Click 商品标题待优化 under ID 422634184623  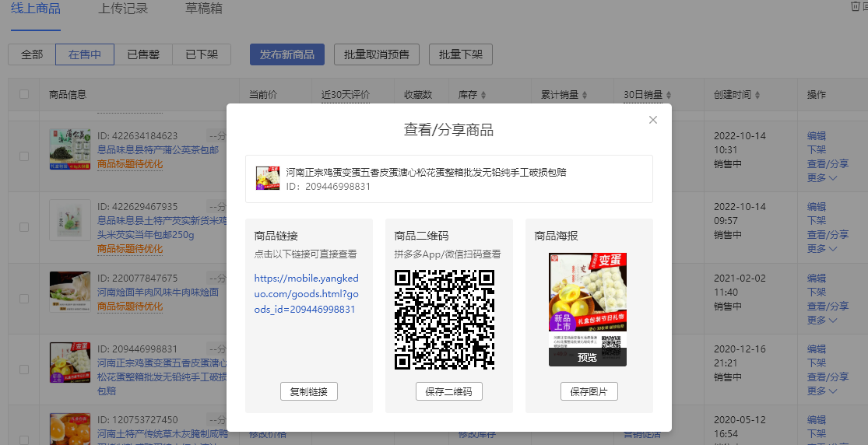click(130, 164)
